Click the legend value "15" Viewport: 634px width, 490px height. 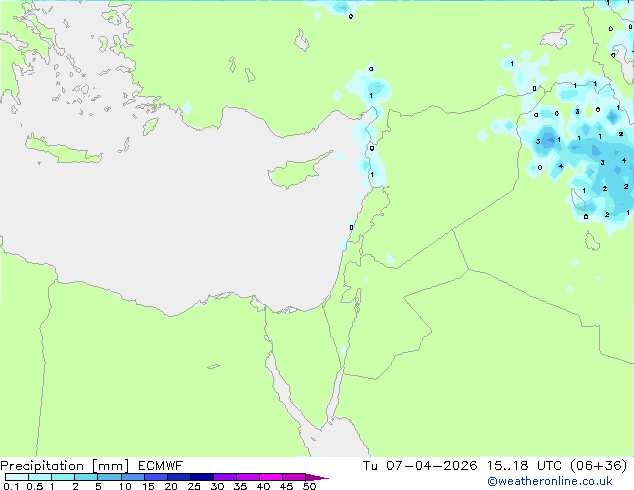[148, 486]
